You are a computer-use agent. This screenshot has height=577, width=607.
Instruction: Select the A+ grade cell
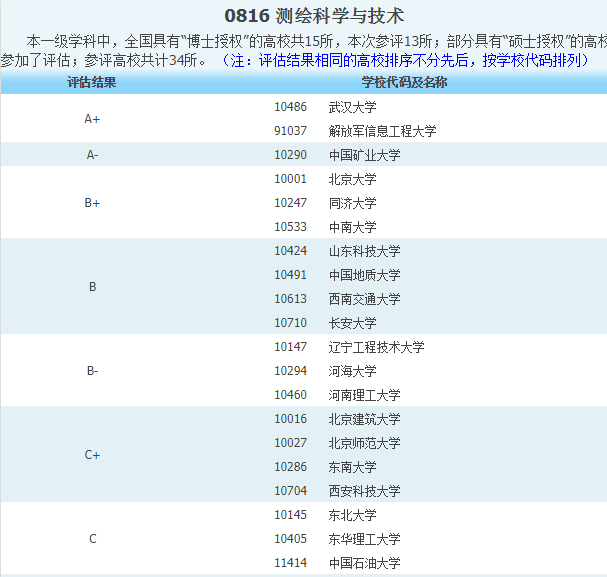click(x=92, y=119)
